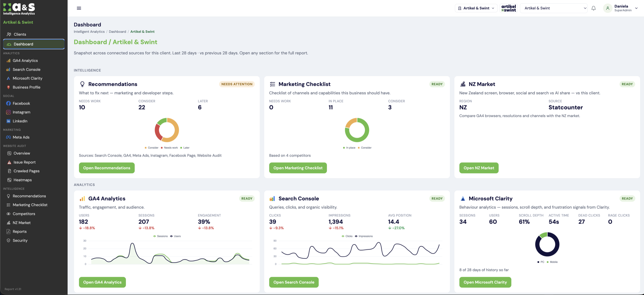This screenshot has height=295, width=644.
Task: Click the artikel swint logo in header
Action: click(508, 8)
